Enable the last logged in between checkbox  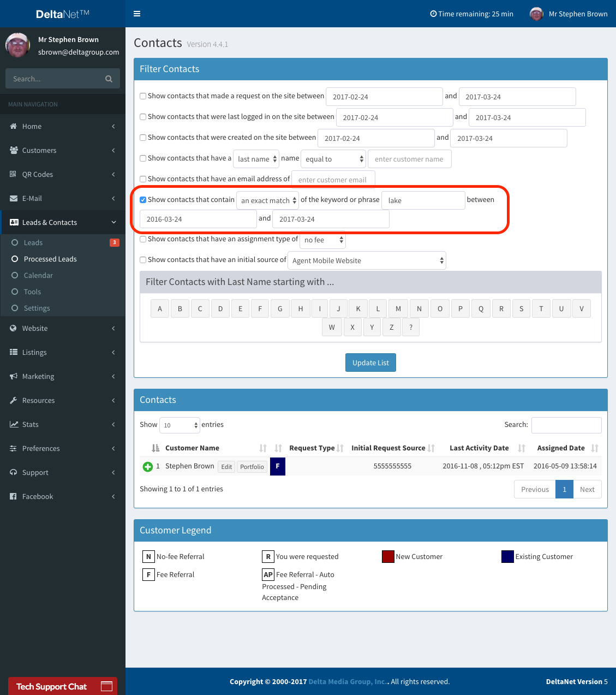(143, 117)
